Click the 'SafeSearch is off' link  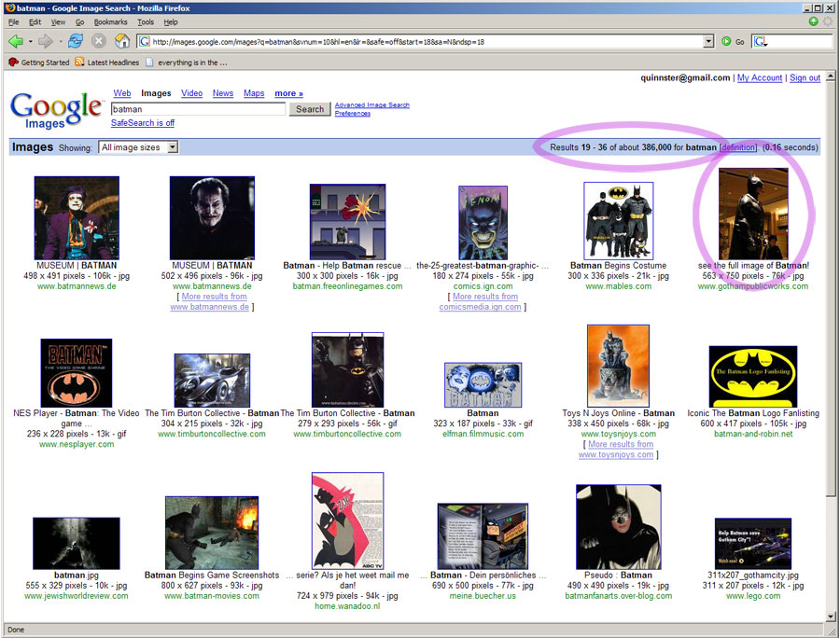click(143, 122)
